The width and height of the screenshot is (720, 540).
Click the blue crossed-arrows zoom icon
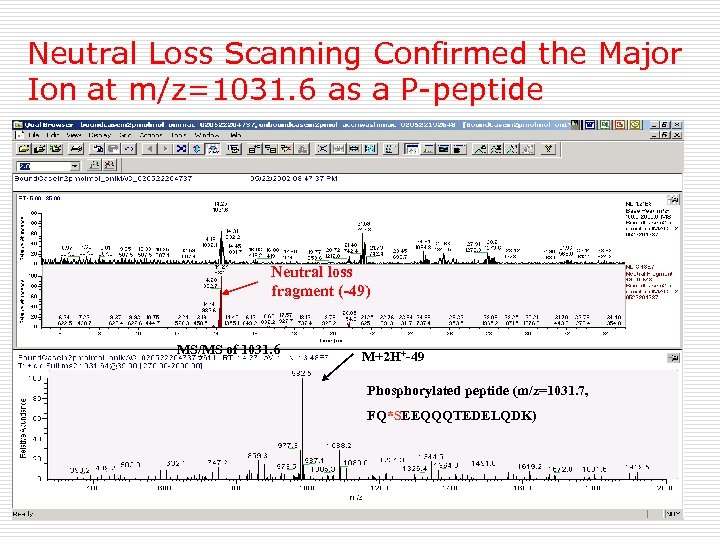[x=181, y=149]
